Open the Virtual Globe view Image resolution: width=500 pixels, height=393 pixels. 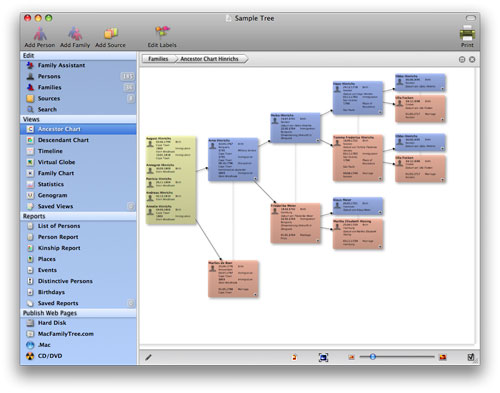click(78, 162)
